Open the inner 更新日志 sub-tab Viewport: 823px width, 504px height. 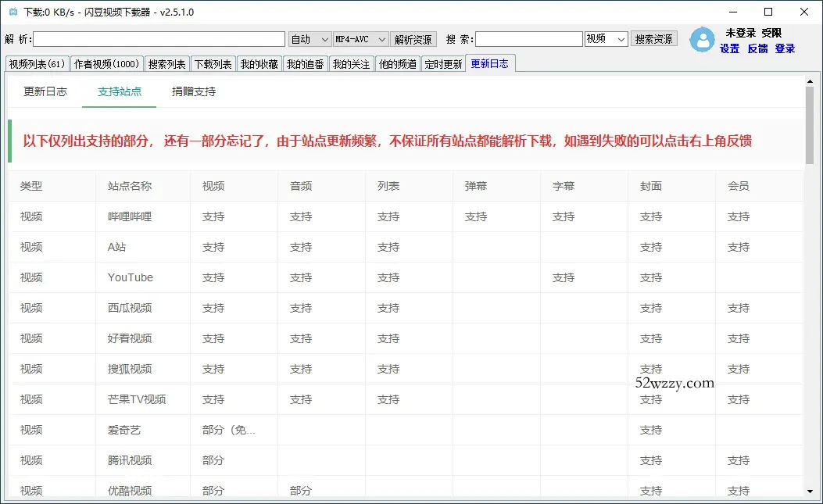click(x=45, y=92)
